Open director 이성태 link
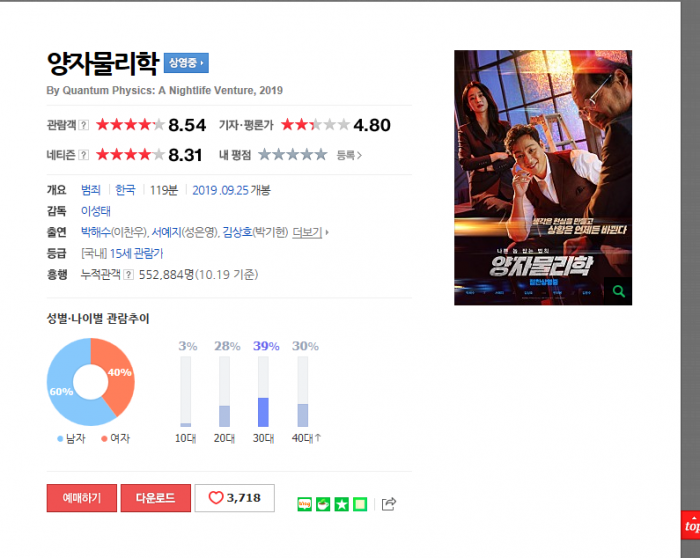This screenshot has height=558, width=700. (x=96, y=211)
